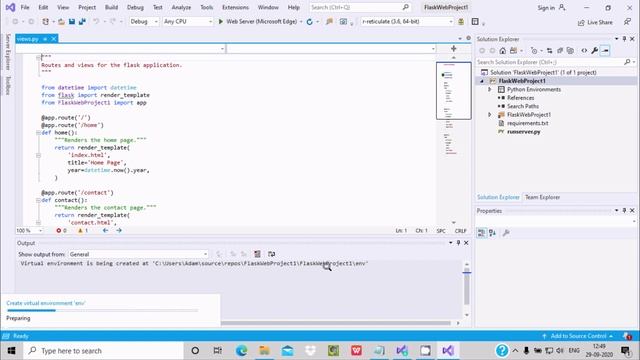Switch to the Team Explorer tab

tap(542, 197)
